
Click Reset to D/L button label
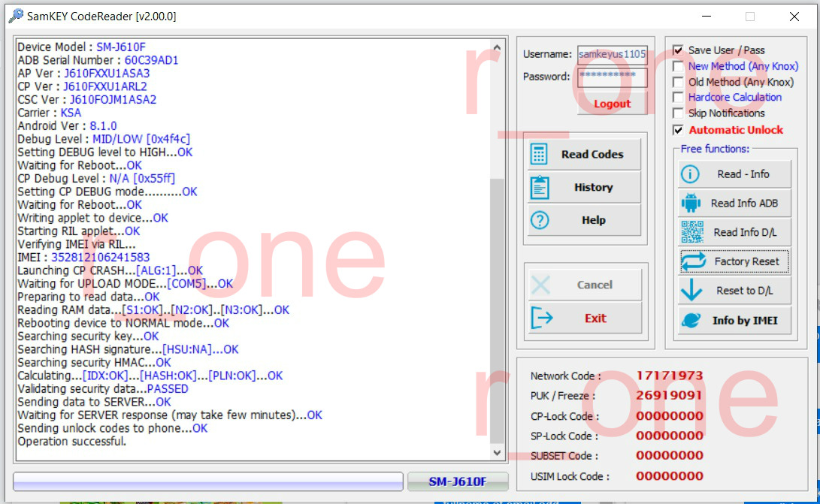coord(744,290)
